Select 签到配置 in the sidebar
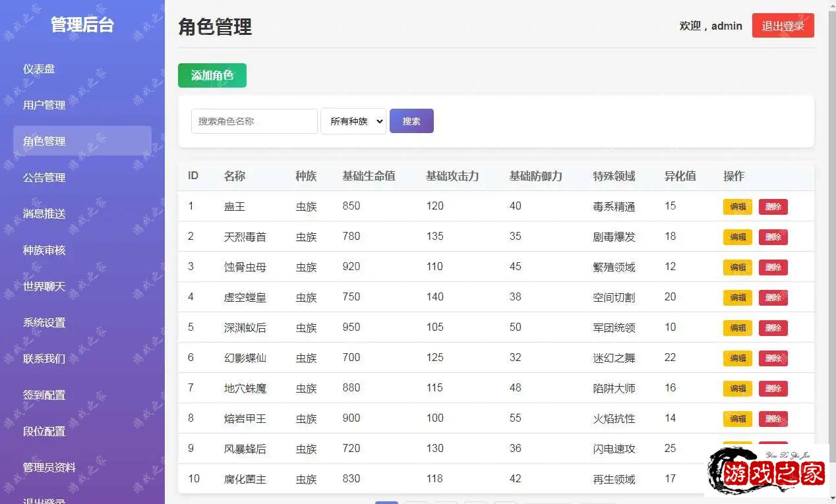The height and width of the screenshot is (504, 836). (44, 395)
